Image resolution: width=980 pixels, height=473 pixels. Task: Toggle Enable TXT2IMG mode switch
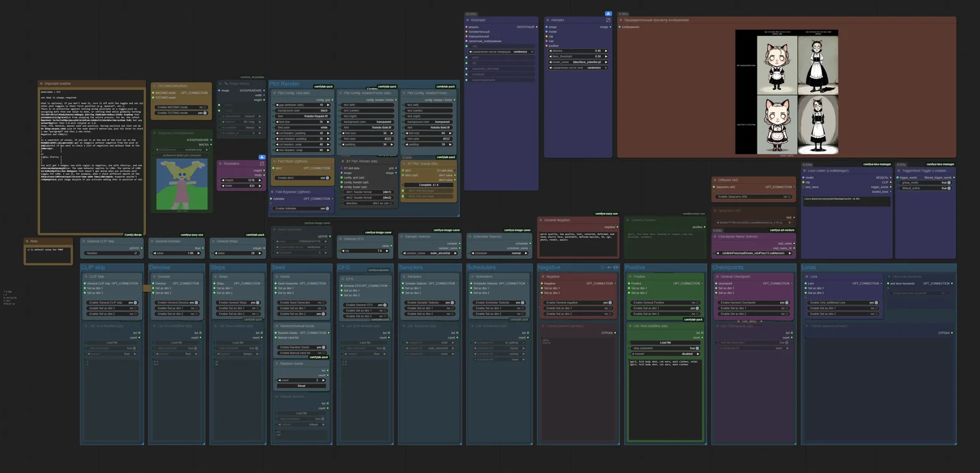[205, 113]
